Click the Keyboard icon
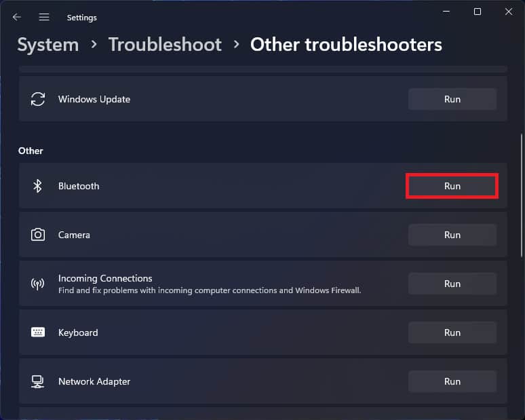The height and width of the screenshot is (420, 525). click(38, 332)
